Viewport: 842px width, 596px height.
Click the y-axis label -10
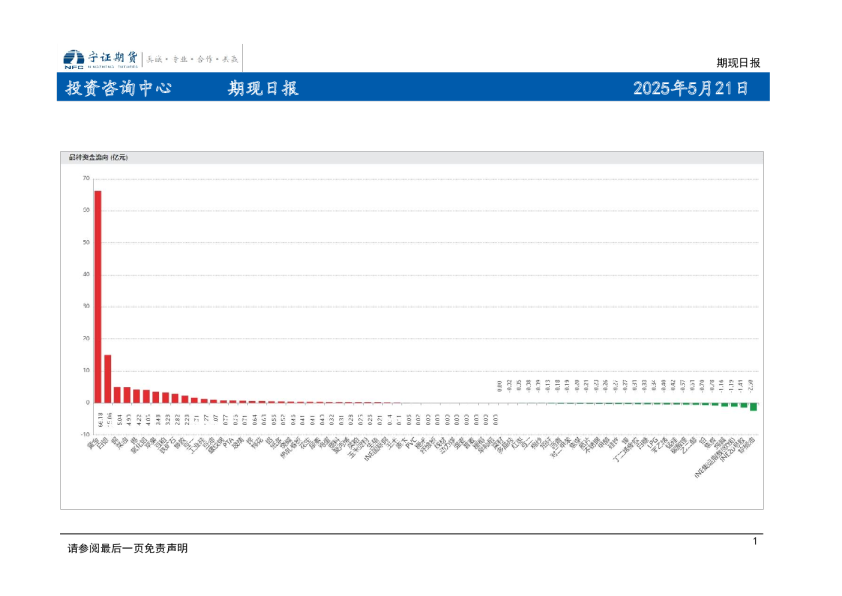85,434
